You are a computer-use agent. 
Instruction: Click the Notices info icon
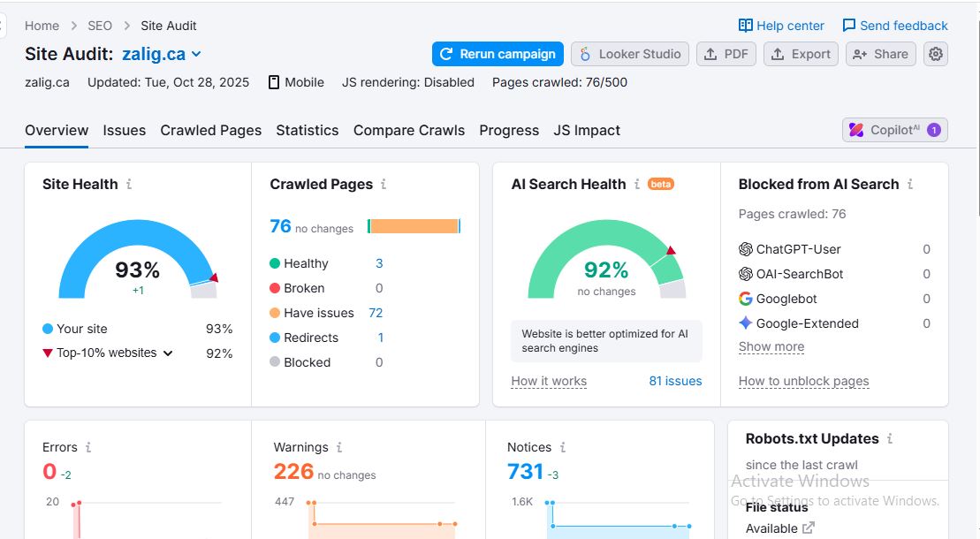point(563,448)
